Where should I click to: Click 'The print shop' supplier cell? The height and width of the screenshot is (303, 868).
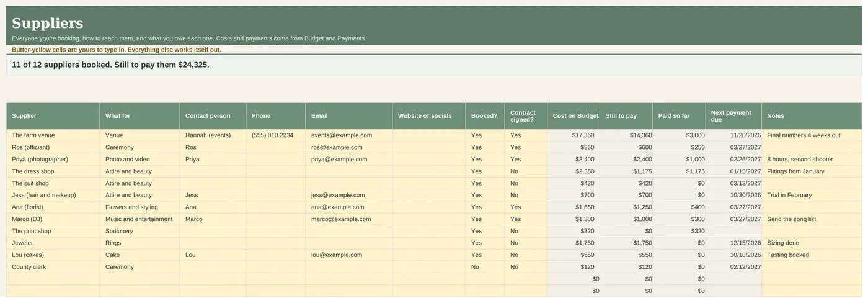click(x=53, y=231)
